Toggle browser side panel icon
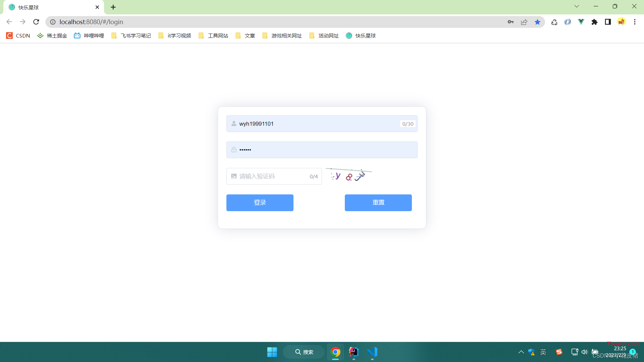Image resolution: width=644 pixels, height=362 pixels. 608,22
